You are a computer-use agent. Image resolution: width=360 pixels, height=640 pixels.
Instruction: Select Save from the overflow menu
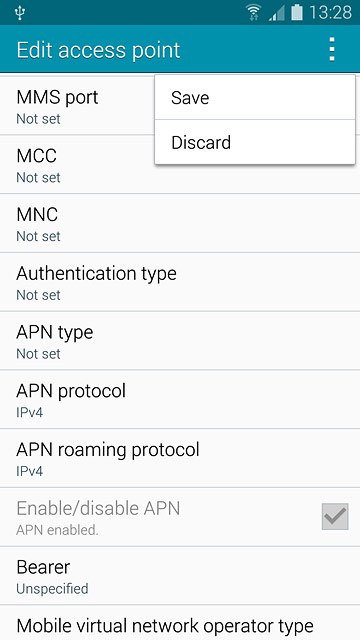255,98
